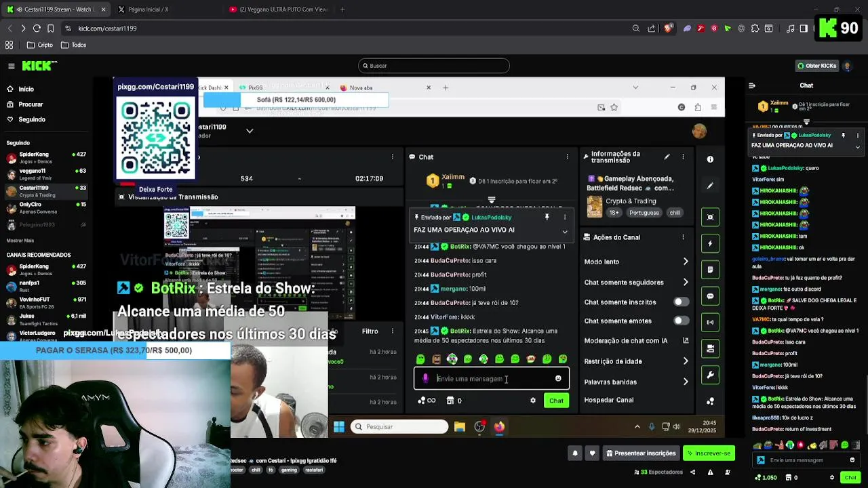Open Procurar in the sidebar
Viewport: 868px width, 488px height.
[31, 104]
